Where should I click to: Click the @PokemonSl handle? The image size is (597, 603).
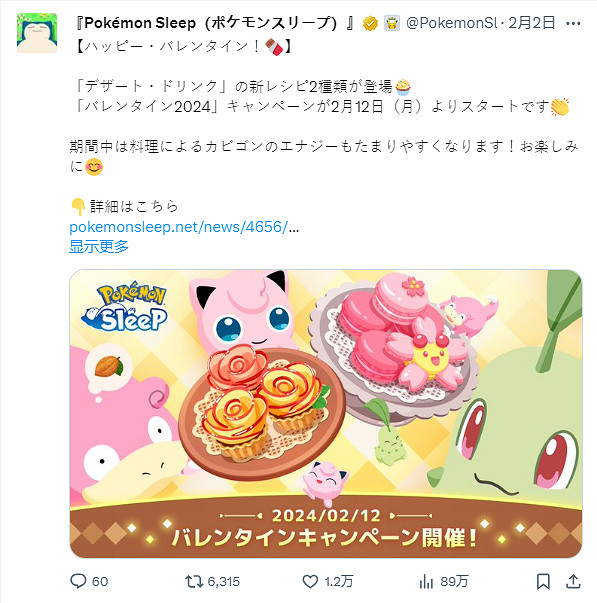(452, 23)
